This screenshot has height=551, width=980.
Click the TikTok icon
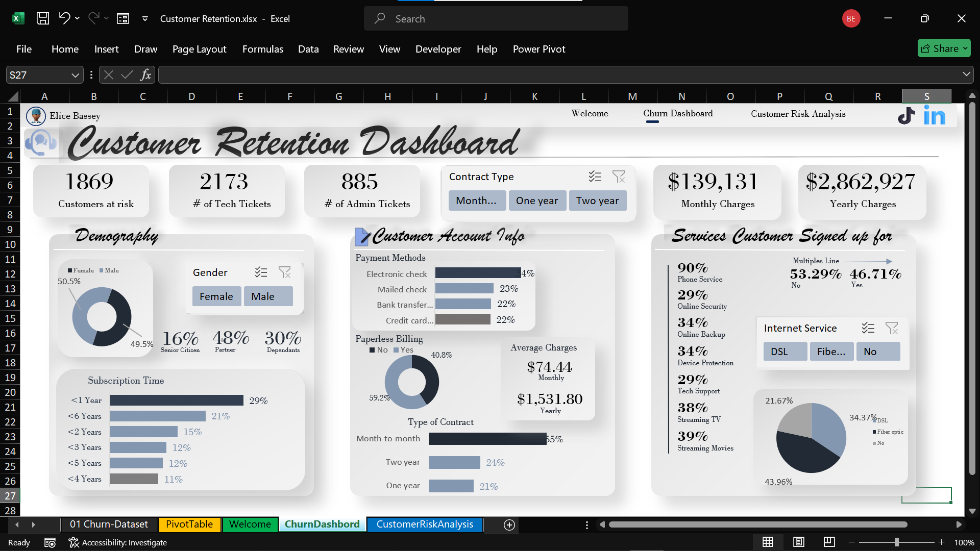(906, 116)
